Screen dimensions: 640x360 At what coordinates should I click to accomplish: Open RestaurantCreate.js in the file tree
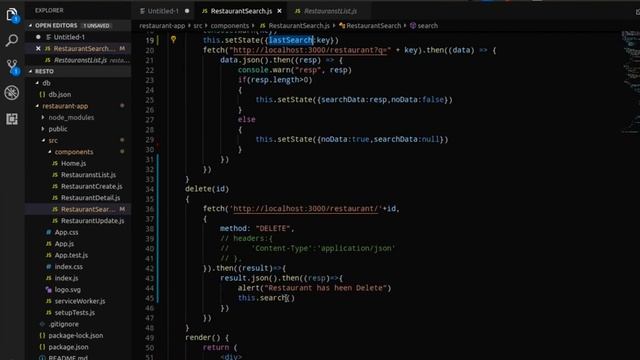[91, 186]
